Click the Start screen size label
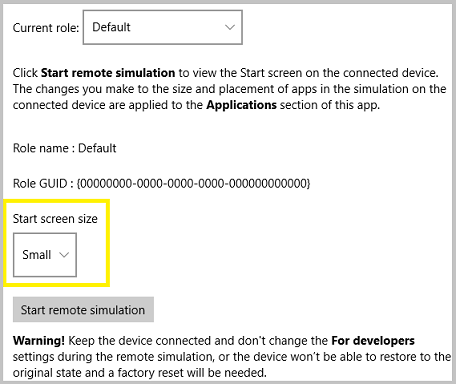 [x=55, y=219]
